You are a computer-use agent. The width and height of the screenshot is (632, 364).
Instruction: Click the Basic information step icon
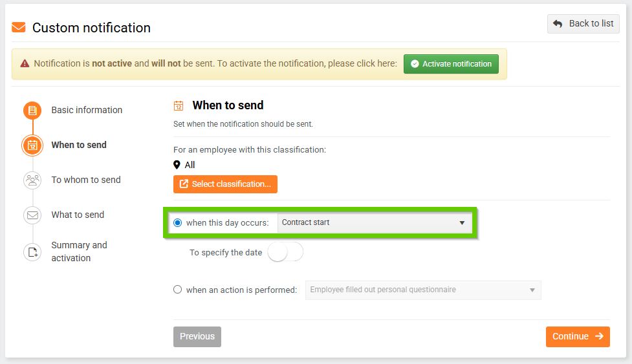[32, 111]
